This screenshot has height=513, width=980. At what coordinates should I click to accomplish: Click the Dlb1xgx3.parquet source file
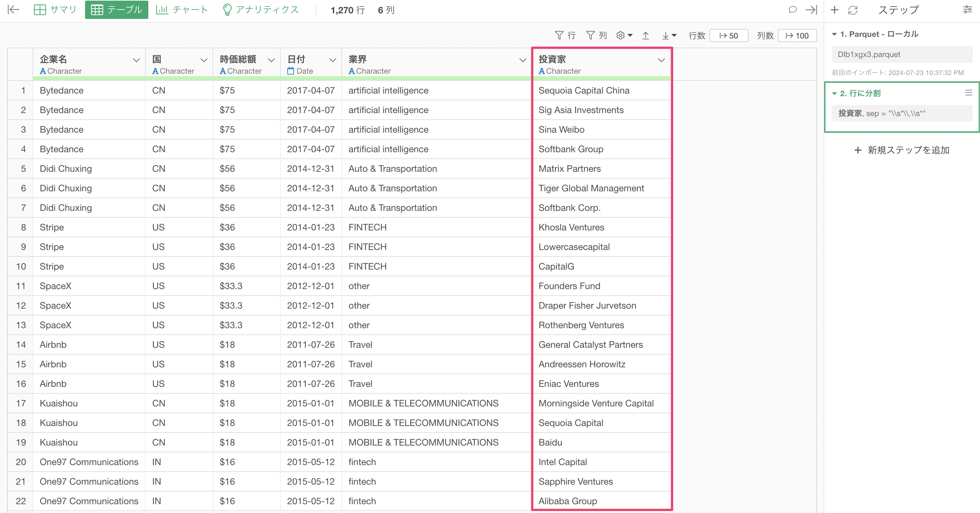coord(902,54)
